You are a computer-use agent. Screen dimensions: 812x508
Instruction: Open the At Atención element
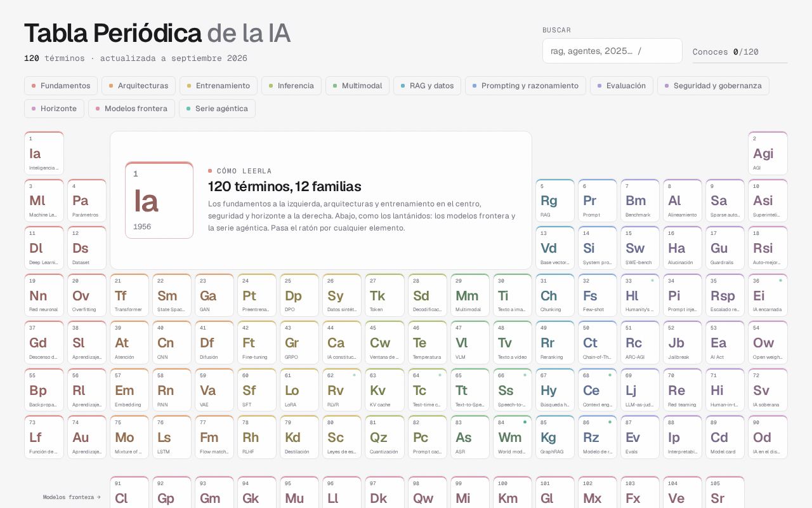(129, 343)
